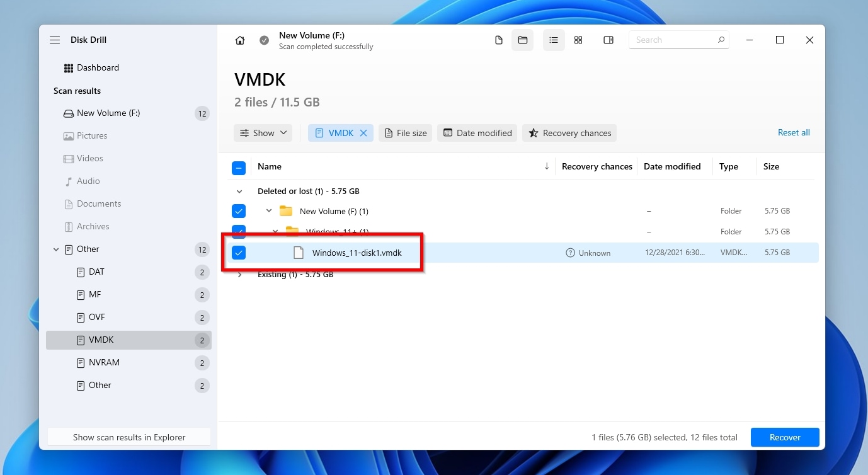
Task: Select list view layout icon
Action: 554,40
